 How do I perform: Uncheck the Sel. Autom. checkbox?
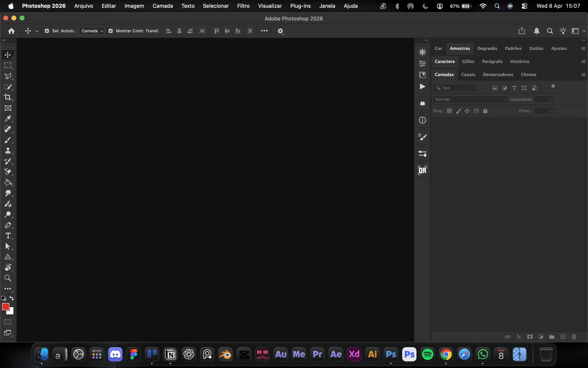(x=47, y=31)
